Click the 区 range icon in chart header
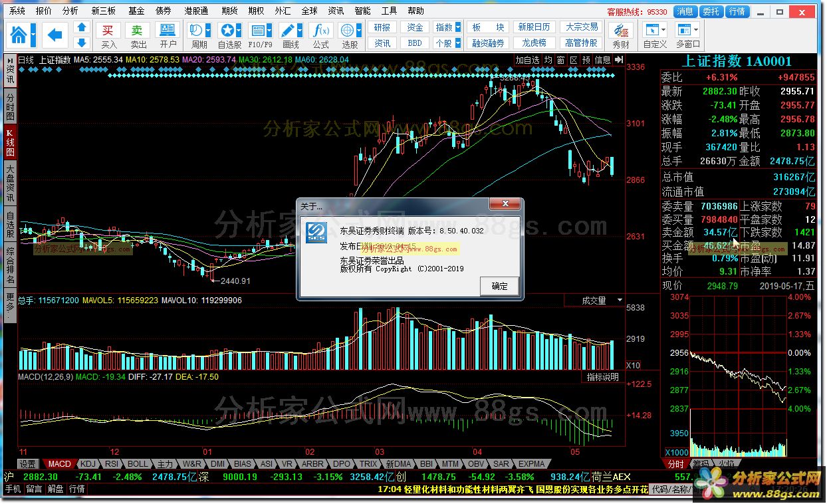827x504 pixels. (x=573, y=60)
